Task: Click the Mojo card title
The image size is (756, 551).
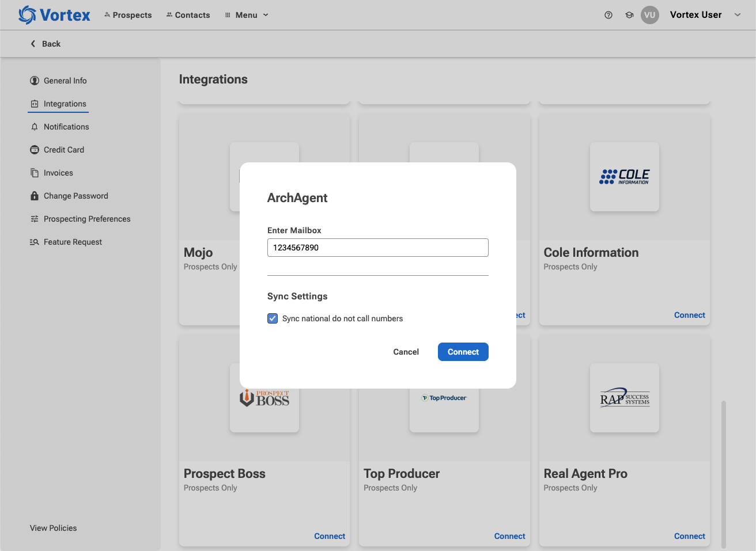Action: point(198,252)
